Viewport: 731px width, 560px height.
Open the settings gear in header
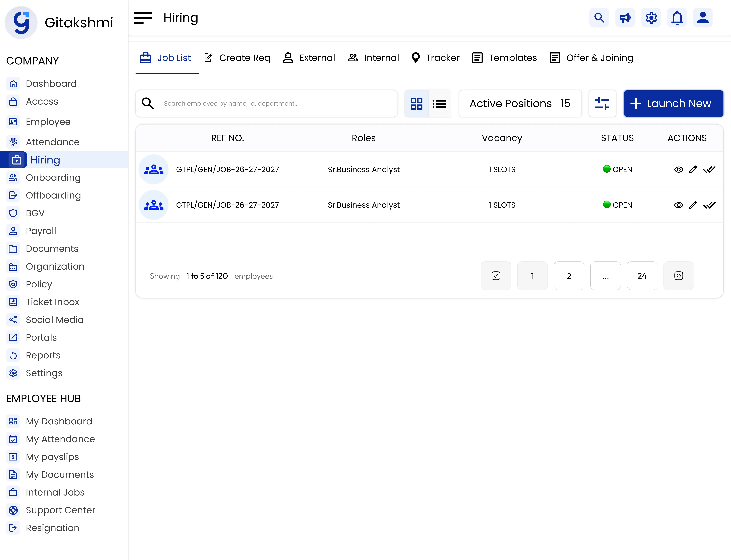[651, 18]
